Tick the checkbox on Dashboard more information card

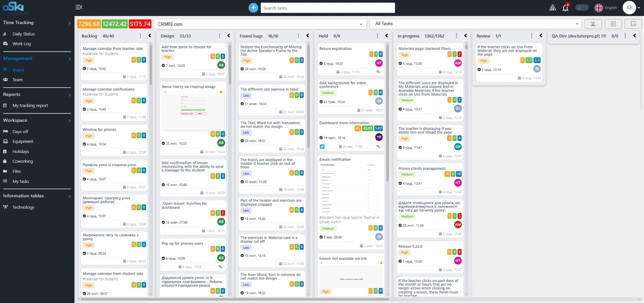[x=322, y=146]
